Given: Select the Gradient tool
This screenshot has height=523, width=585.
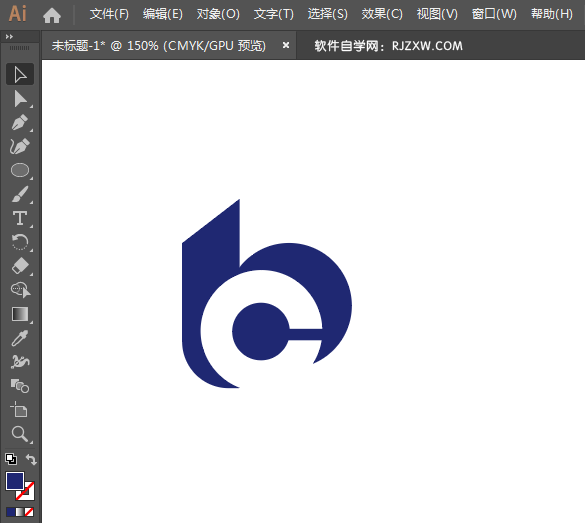Looking at the screenshot, I should [20, 314].
